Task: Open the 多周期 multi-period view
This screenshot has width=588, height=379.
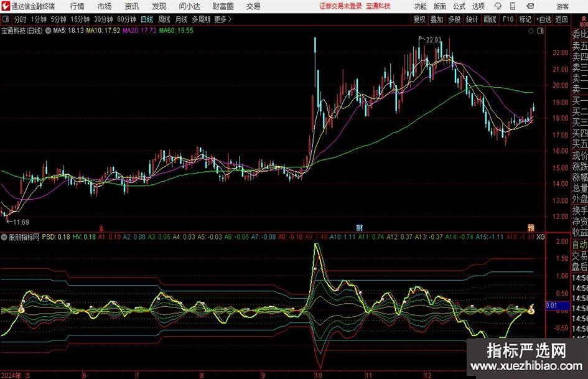Action: (201, 19)
